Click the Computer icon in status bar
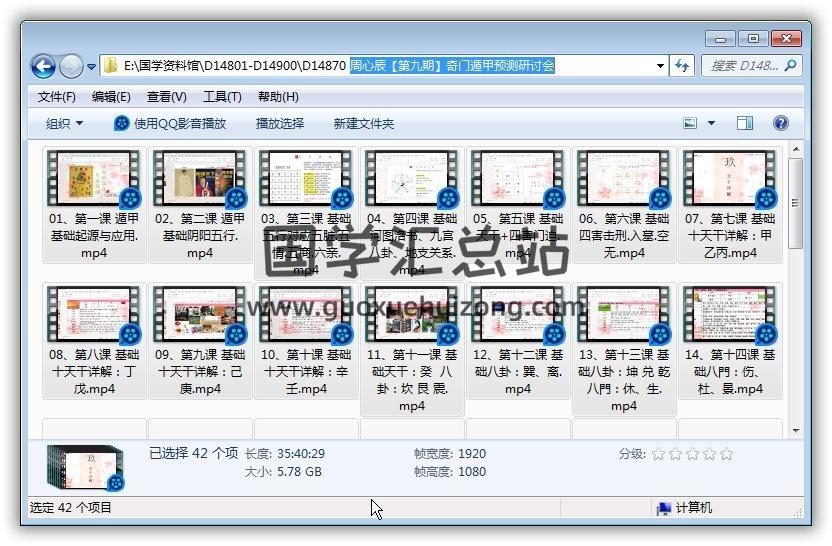Screen dimensions: 832x546 click(x=663, y=508)
